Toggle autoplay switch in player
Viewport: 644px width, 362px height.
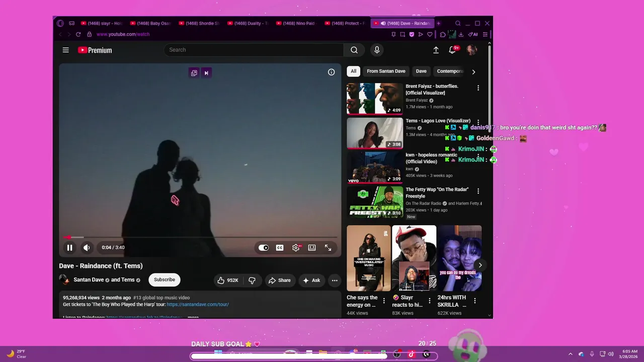264,247
